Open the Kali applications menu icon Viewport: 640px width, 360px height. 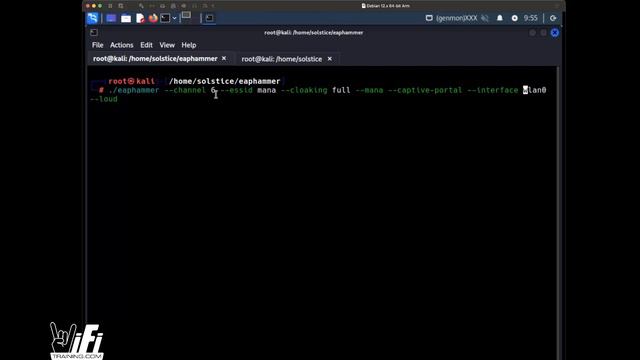[x=93, y=18]
